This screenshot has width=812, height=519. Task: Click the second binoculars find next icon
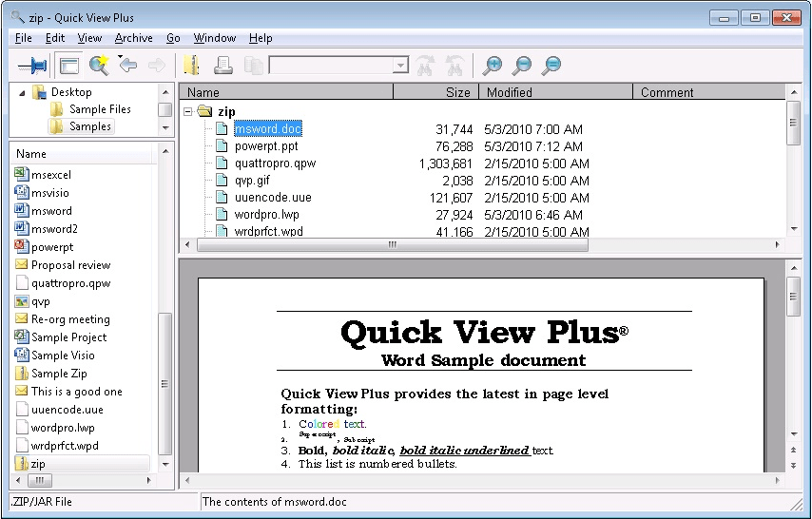[x=454, y=66]
